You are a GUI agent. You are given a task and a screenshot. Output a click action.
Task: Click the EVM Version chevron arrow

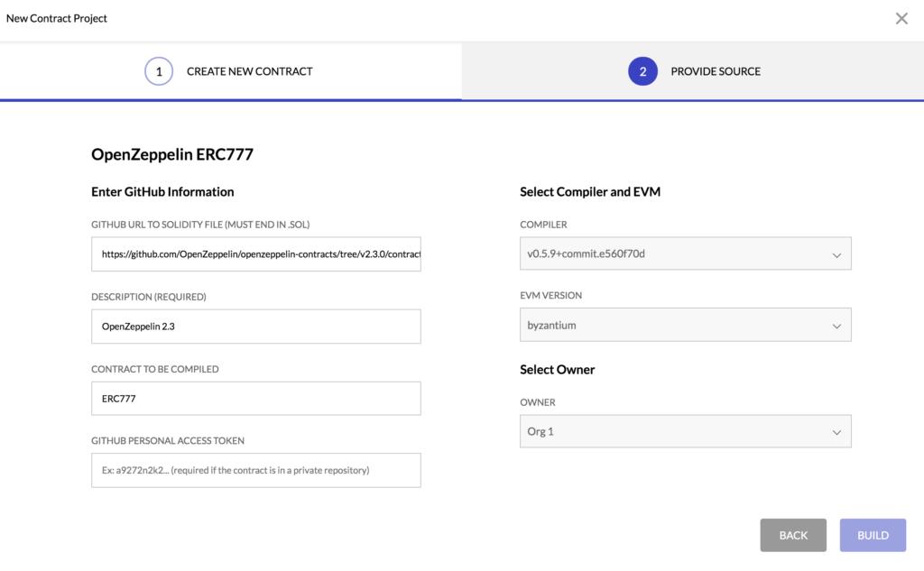(x=836, y=326)
